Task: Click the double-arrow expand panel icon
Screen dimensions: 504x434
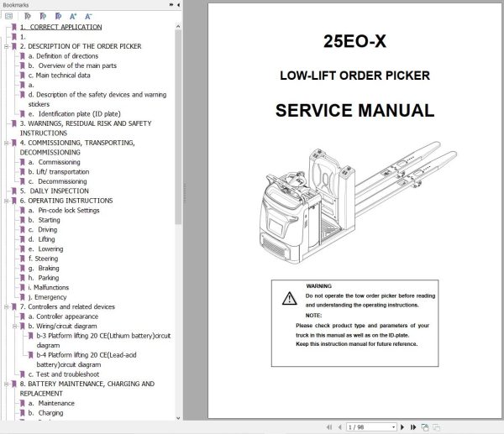Action: tap(171, 5)
